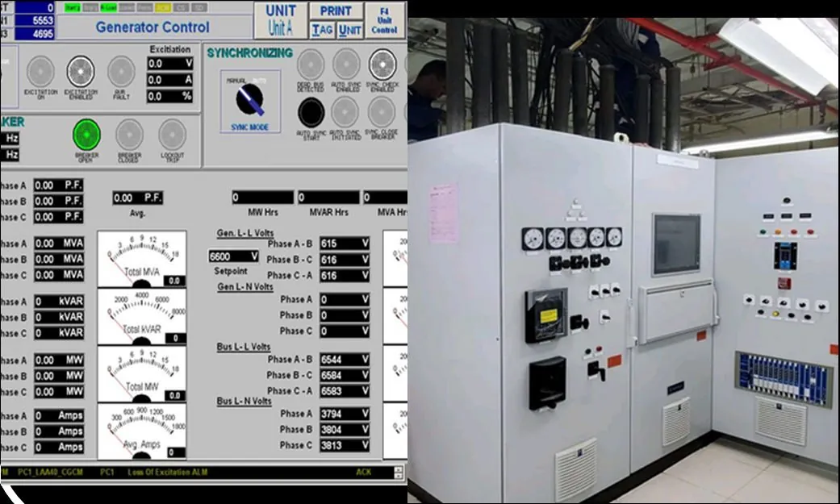Click the Gen. L-L Volts heading
Image resolution: width=840 pixels, height=504 pixels.
(244, 234)
